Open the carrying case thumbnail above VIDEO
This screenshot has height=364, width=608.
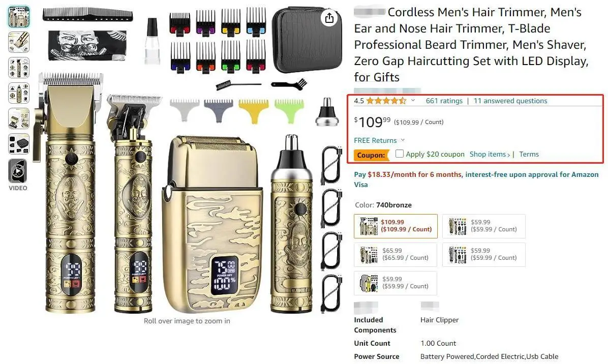click(19, 144)
